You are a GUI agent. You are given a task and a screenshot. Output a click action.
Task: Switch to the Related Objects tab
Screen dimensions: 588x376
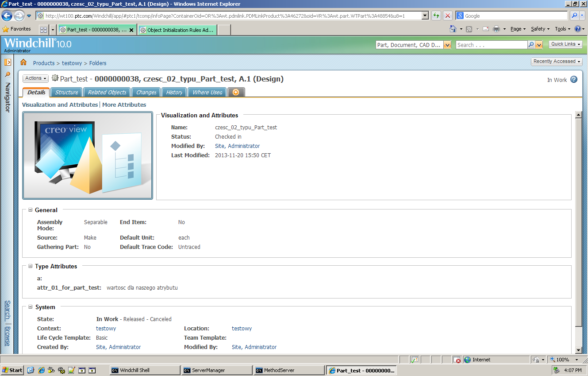pos(107,92)
